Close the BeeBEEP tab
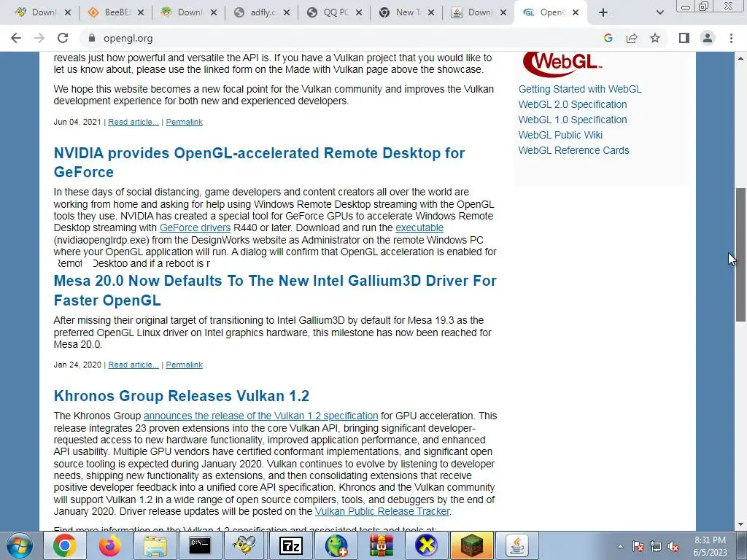Screen dimensions: 747x560 (141, 13)
